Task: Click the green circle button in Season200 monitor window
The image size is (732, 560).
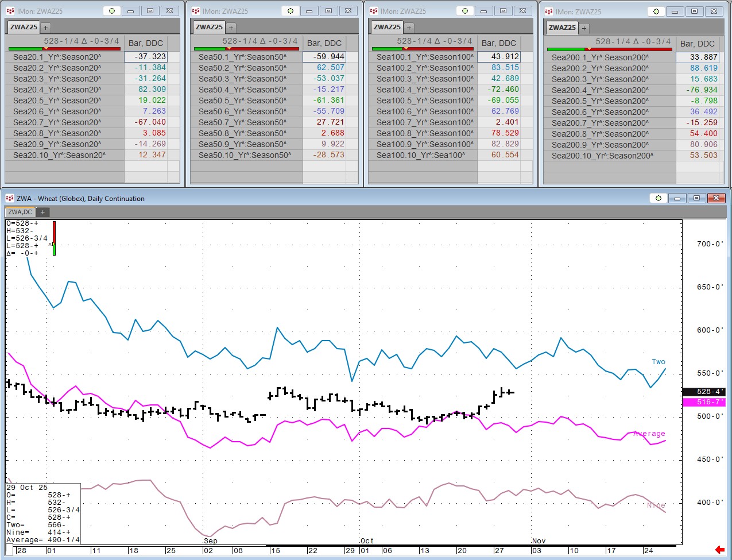Action: 656,11
